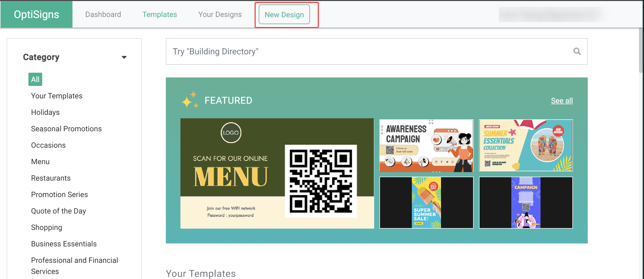Image resolution: width=644 pixels, height=279 pixels.
Task: Click the page vertical scrollbar
Action: [641, 50]
